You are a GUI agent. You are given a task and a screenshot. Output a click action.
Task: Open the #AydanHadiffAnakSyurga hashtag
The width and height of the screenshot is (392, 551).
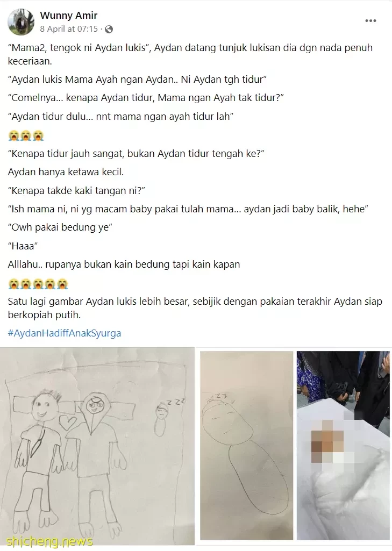(x=65, y=333)
